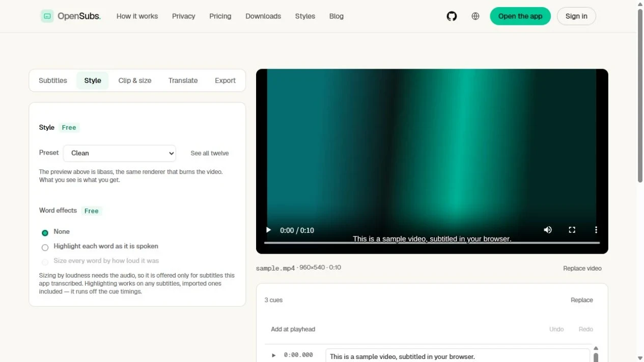644x362 pixels.
Task: Click the OpenSubs logo icon
Action: (x=47, y=16)
